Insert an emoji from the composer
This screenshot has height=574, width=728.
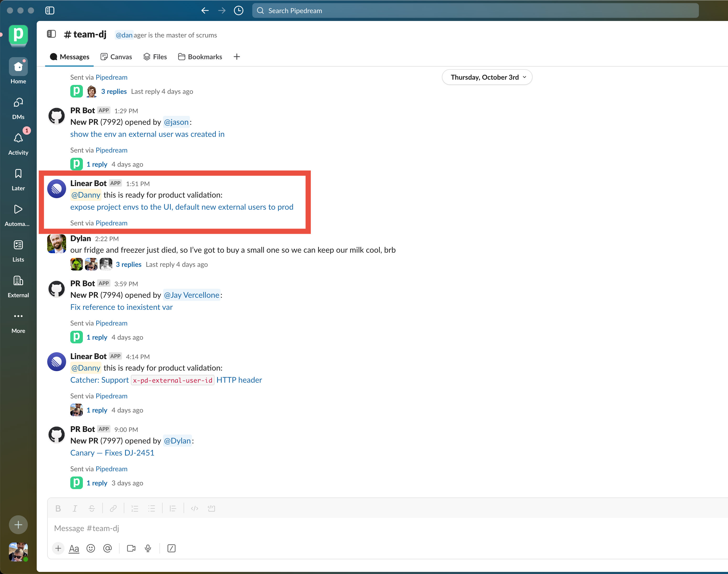click(x=90, y=549)
